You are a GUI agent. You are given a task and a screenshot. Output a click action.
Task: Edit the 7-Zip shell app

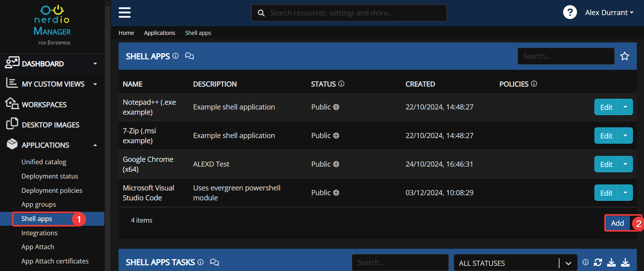[x=606, y=136]
